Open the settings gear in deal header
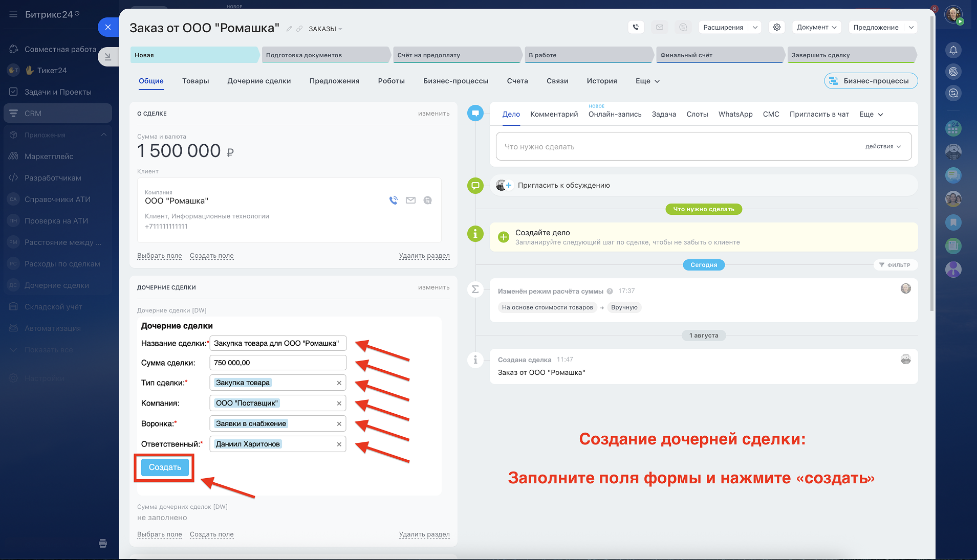This screenshot has width=977, height=560. [777, 27]
